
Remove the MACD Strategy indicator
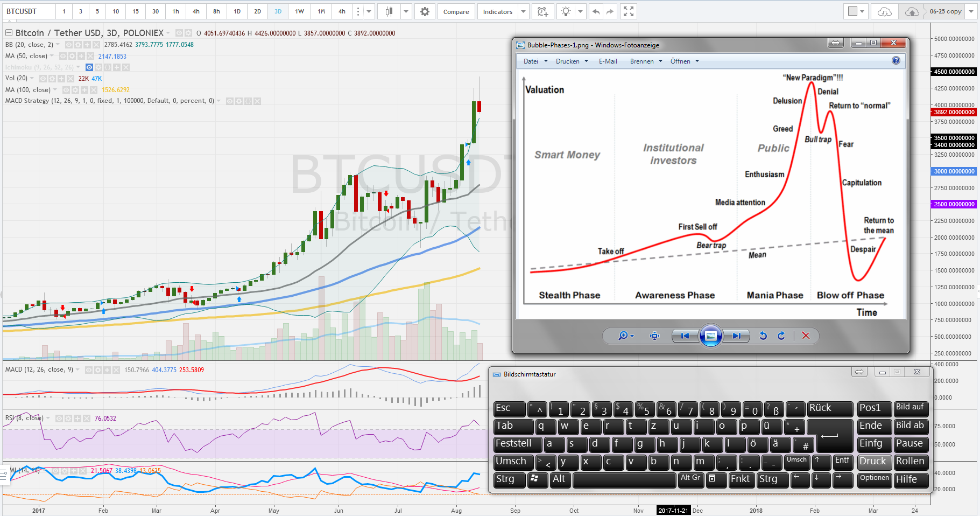(257, 101)
